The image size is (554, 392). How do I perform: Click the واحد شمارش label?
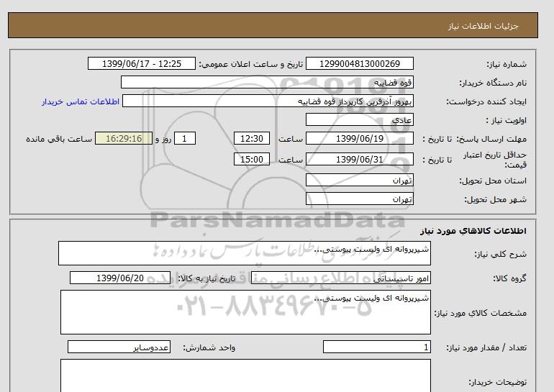209,348
